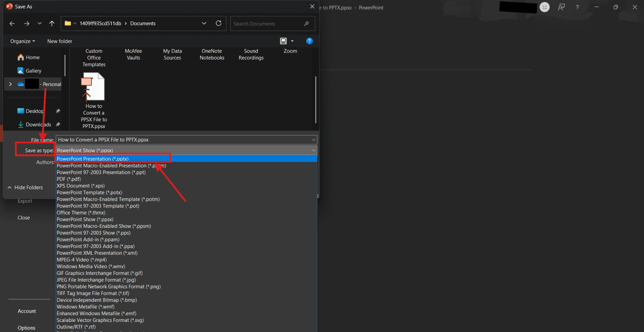Refresh the Documents folder view
Screen dimensions: 644x332
point(218,24)
